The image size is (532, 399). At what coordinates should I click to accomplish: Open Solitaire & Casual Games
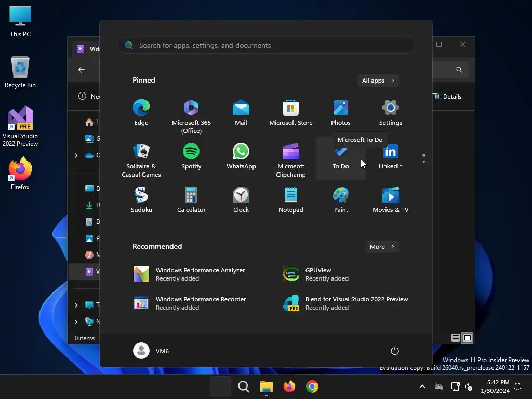141,160
